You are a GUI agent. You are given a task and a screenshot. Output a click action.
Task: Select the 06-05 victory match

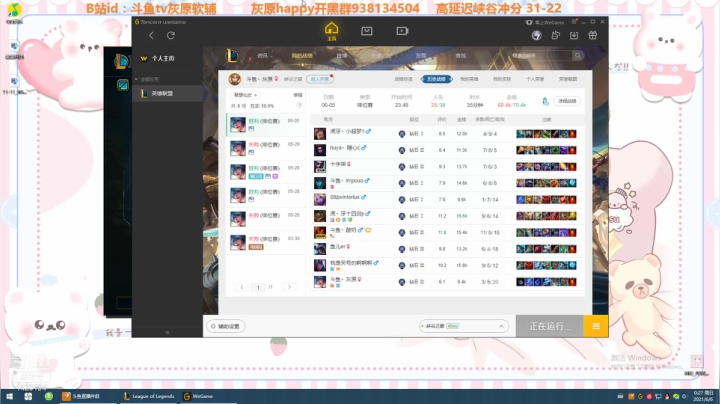coord(266,124)
